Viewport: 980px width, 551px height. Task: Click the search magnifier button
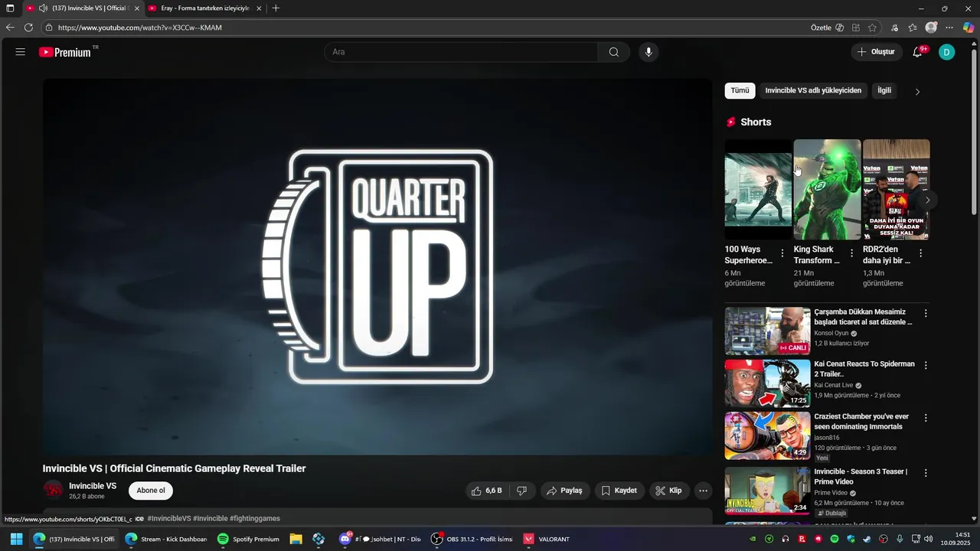[x=614, y=52]
